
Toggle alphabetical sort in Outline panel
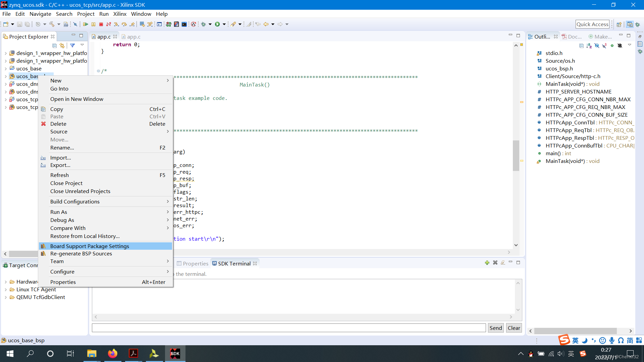click(x=589, y=46)
